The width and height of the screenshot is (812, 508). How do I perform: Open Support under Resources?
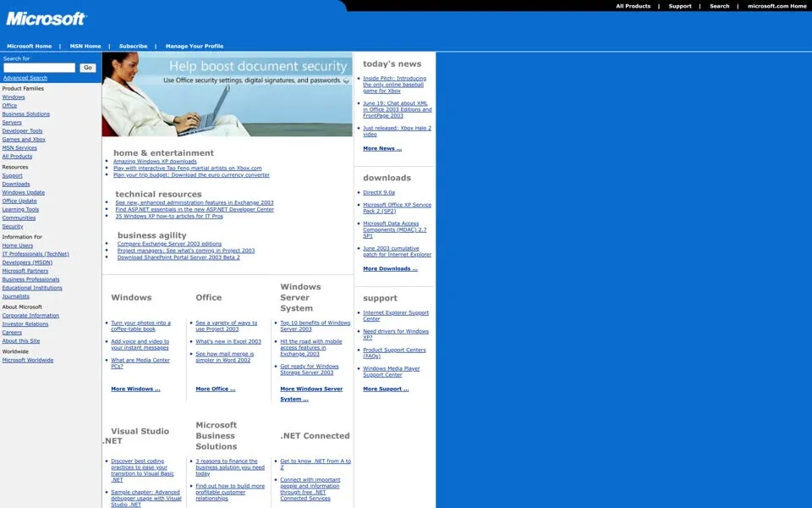(x=12, y=176)
